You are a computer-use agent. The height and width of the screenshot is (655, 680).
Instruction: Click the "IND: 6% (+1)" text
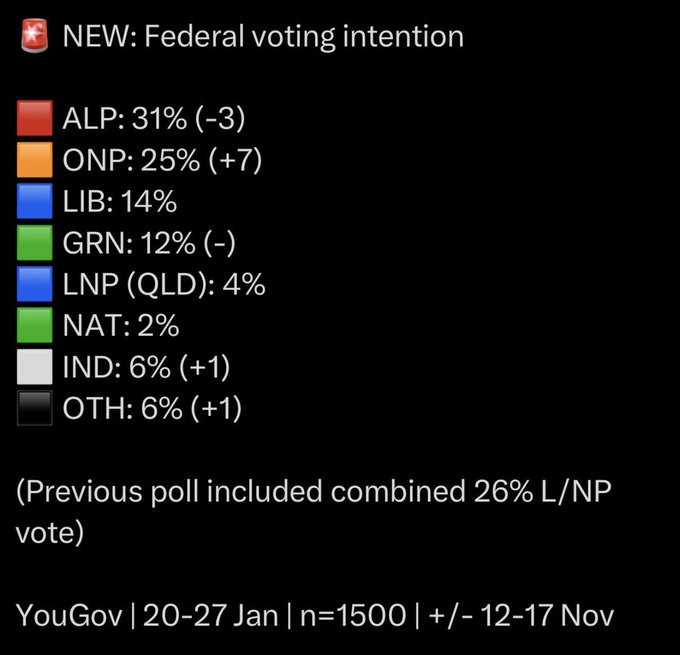(146, 367)
